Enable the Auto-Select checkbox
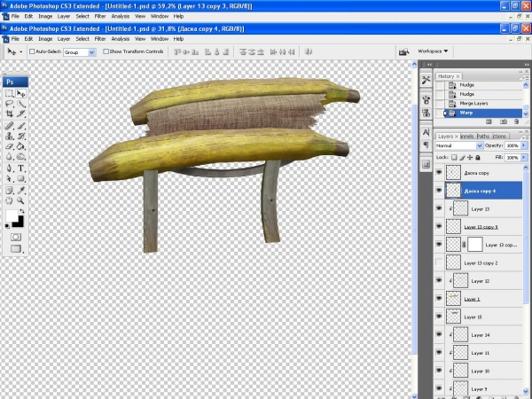Screen dimensions: 532x399 (32, 51)
